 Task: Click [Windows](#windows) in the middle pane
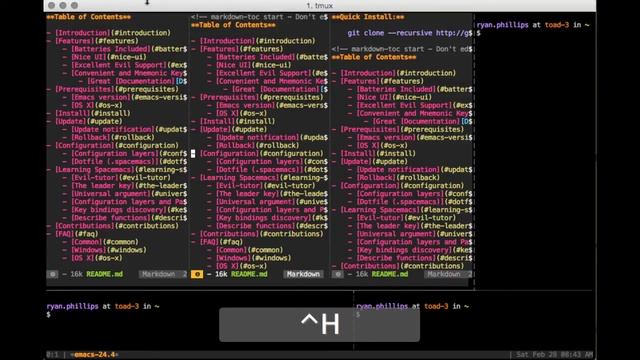[253, 258]
